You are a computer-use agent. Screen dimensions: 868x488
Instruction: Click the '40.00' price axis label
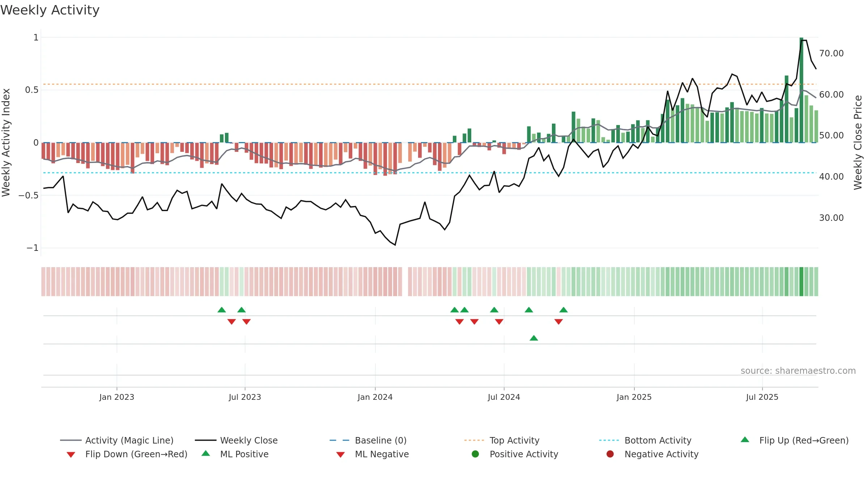[831, 177]
